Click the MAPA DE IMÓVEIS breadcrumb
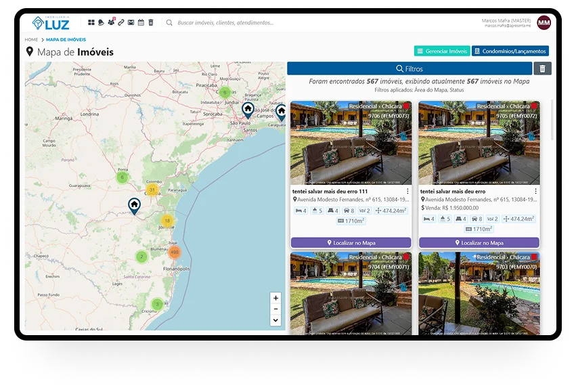The height and width of the screenshot is (392, 576). pos(66,40)
